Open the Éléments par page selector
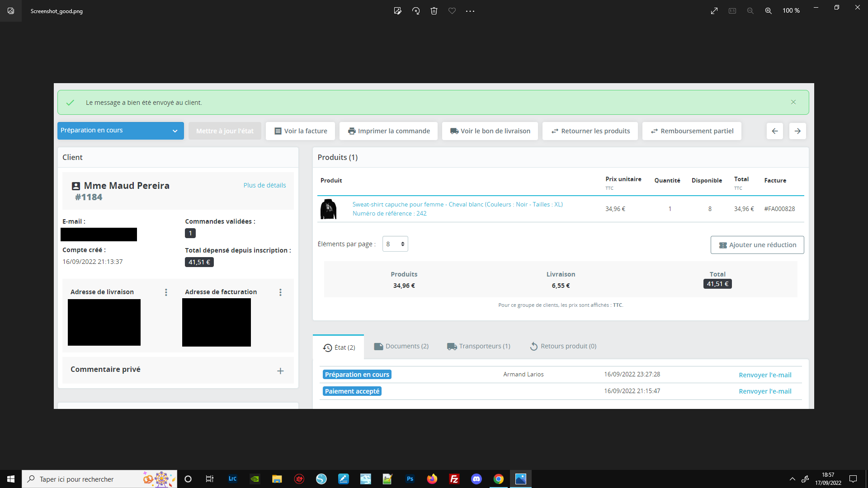The height and width of the screenshot is (488, 868). point(395,244)
